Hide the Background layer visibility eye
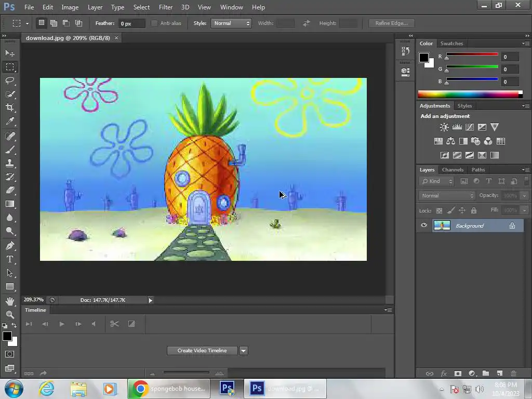 pos(424,225)
